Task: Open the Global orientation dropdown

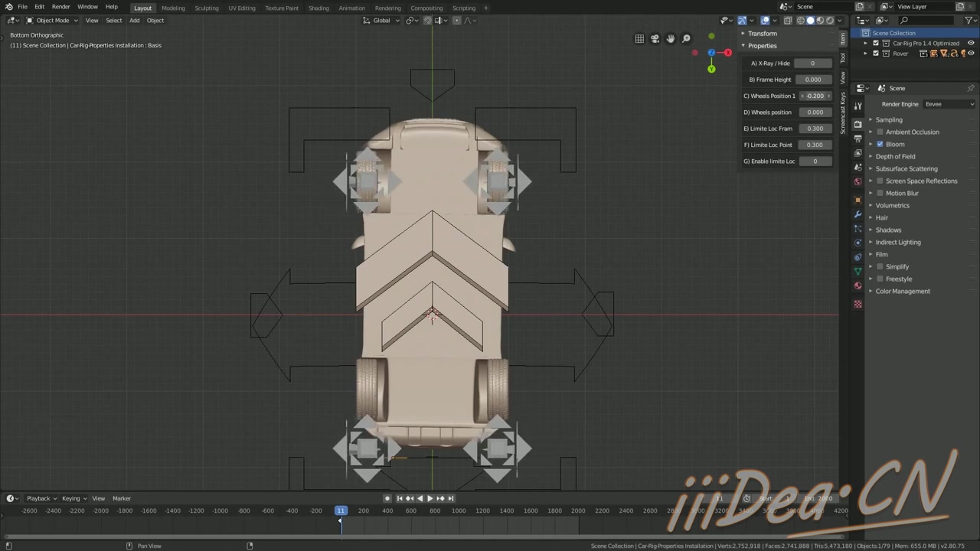Action: point(381,21)
